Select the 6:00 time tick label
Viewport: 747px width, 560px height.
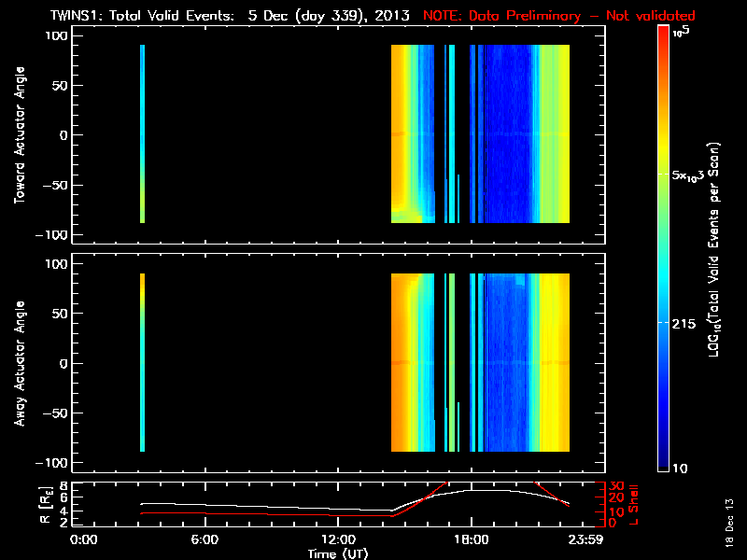click(204, 539)
